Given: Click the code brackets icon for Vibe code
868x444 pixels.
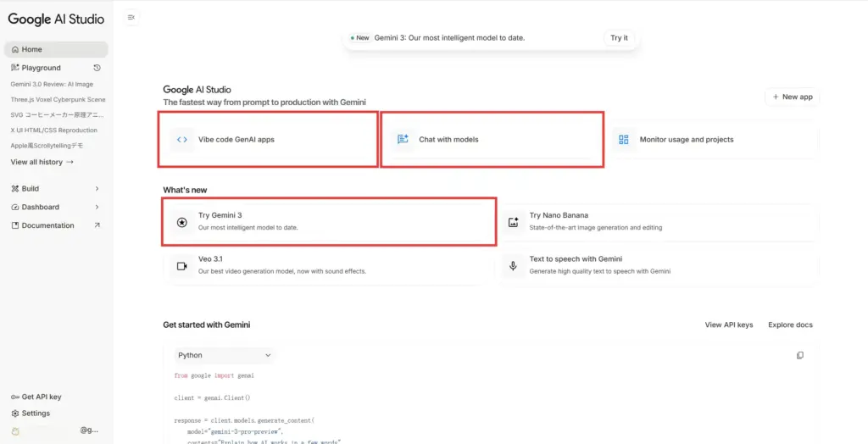Looking at the screenshot, I should click(x=182, y=140).
